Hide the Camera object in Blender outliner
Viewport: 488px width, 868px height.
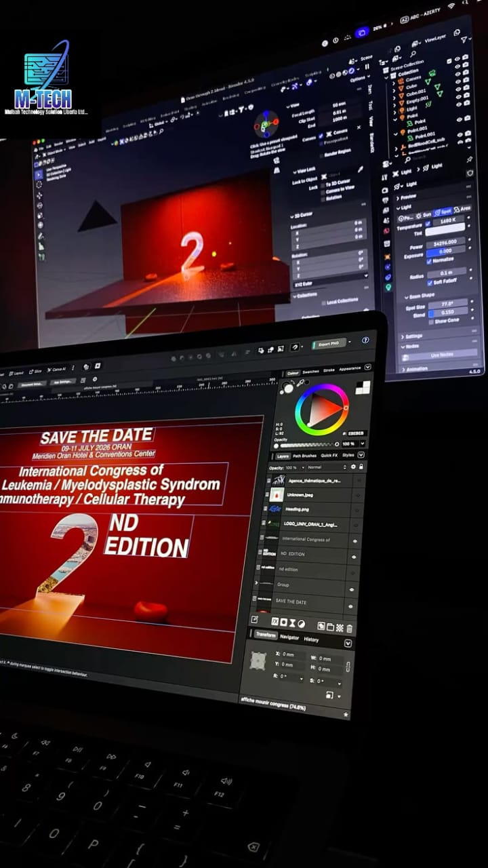[x=457, y=66]
